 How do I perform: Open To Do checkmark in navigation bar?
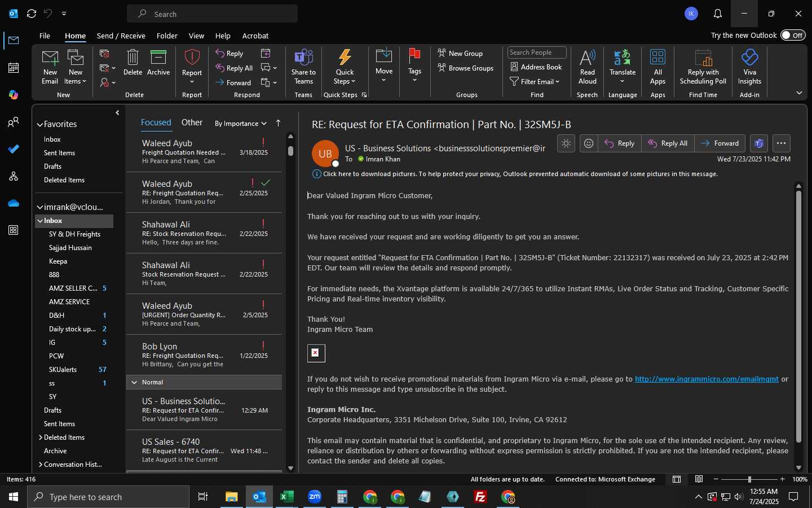coord(14,149)
